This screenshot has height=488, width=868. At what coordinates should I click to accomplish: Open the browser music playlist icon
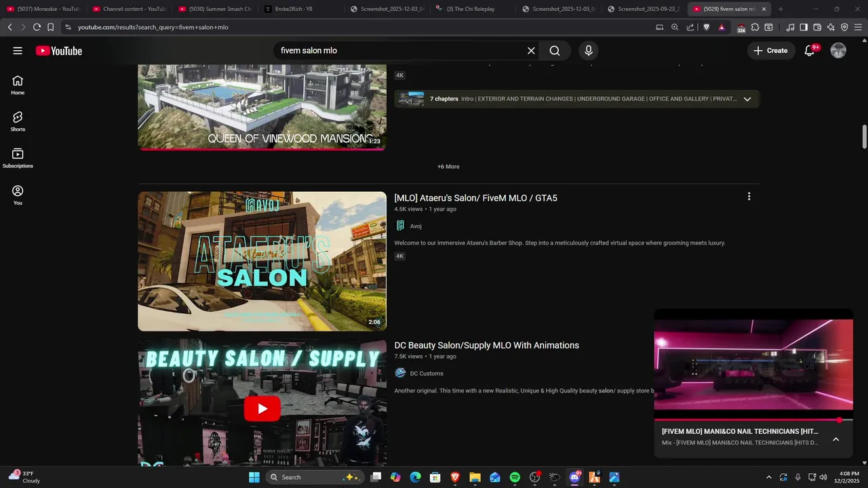(x=790, y=27)
